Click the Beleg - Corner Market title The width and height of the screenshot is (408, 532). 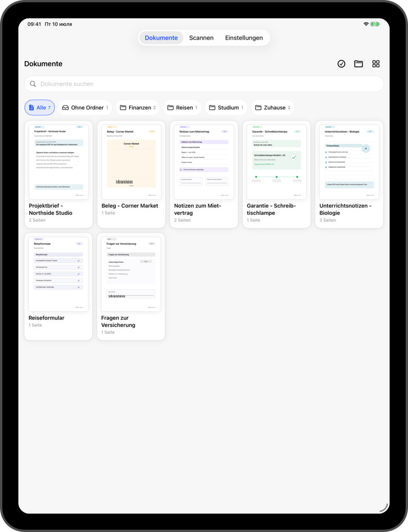(x=130, y=206)
